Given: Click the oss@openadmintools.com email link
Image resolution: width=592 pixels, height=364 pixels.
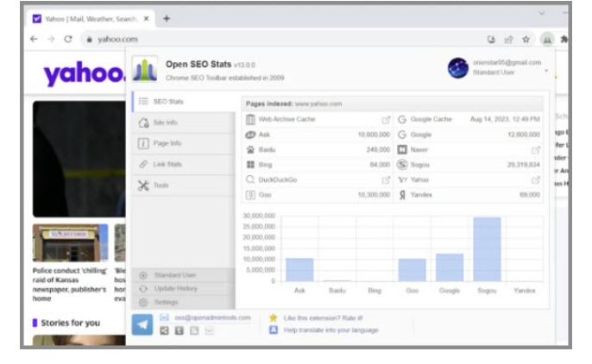Looking at the screenshot, I should (212, 318).
